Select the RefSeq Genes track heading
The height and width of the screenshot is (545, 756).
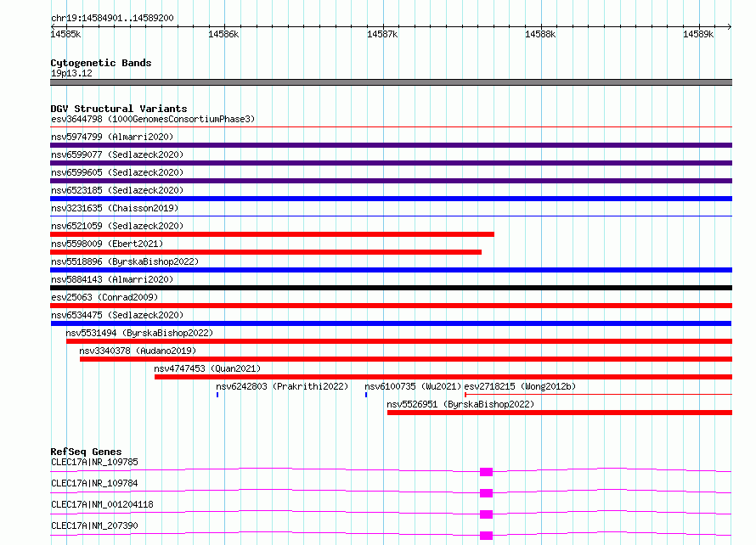tap(86, 452)
